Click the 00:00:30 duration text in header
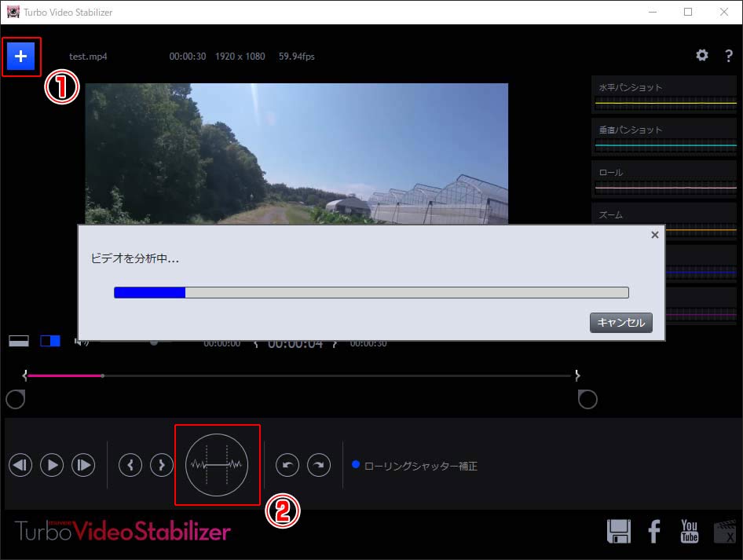The image size is (743, 560). (188, 57)
